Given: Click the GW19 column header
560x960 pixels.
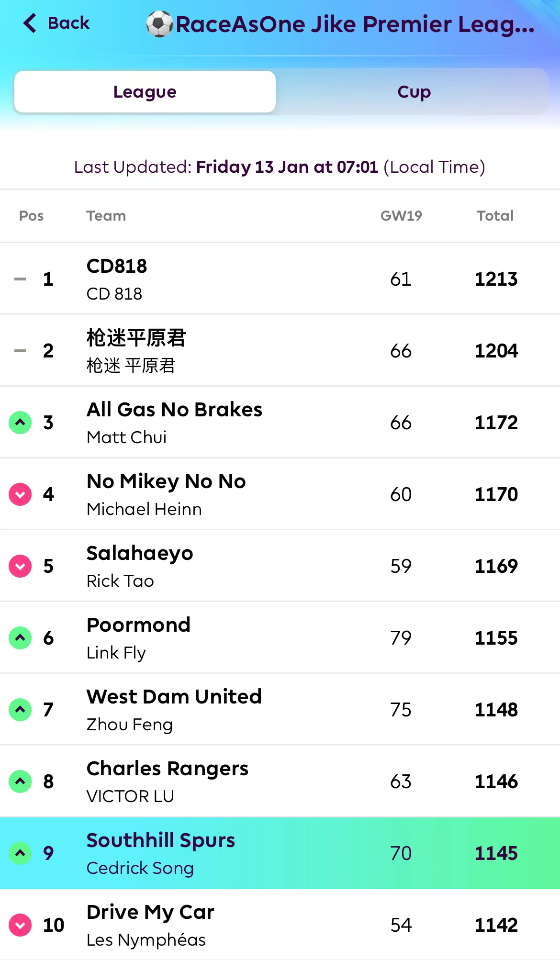Looking at the screenshot, I should [x=401, y=216].
